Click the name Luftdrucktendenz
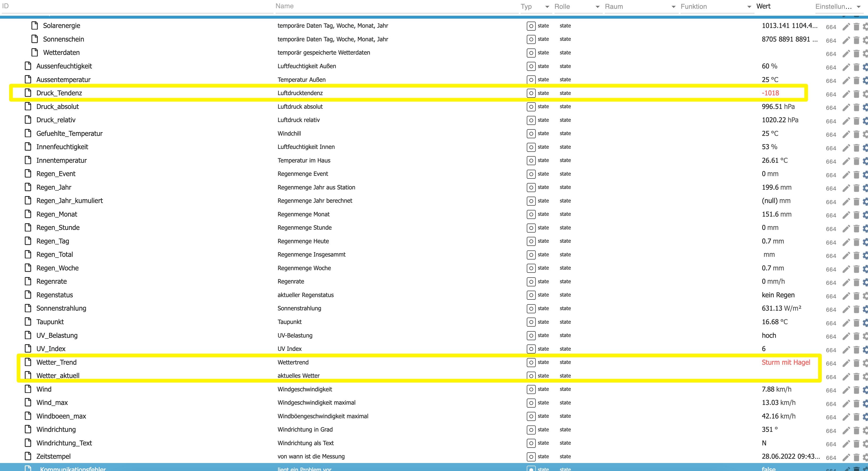The width and height of the screenshot is (868, 471). click(x=300, y=93)
